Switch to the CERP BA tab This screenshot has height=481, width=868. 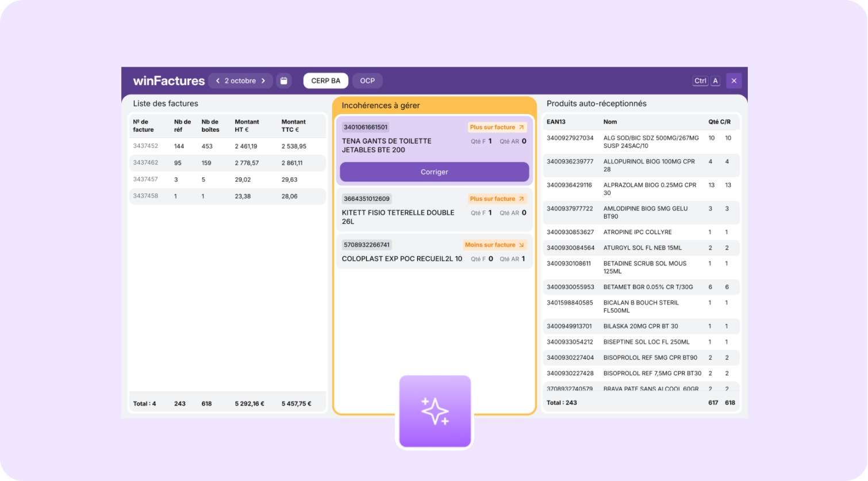[325, 81]
